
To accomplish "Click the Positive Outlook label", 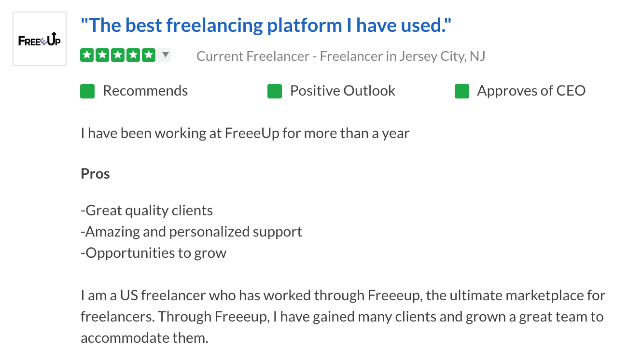I will click(x=343, y=91).
